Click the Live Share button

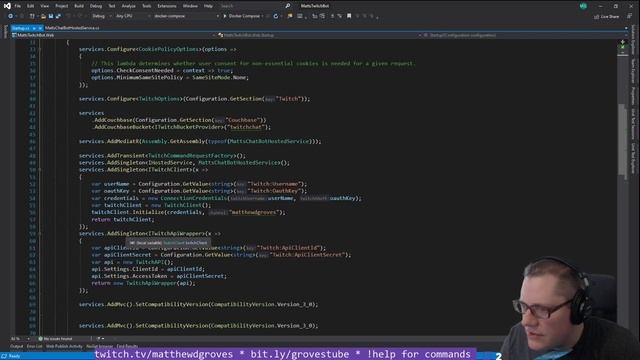click(x=607, y=17)
